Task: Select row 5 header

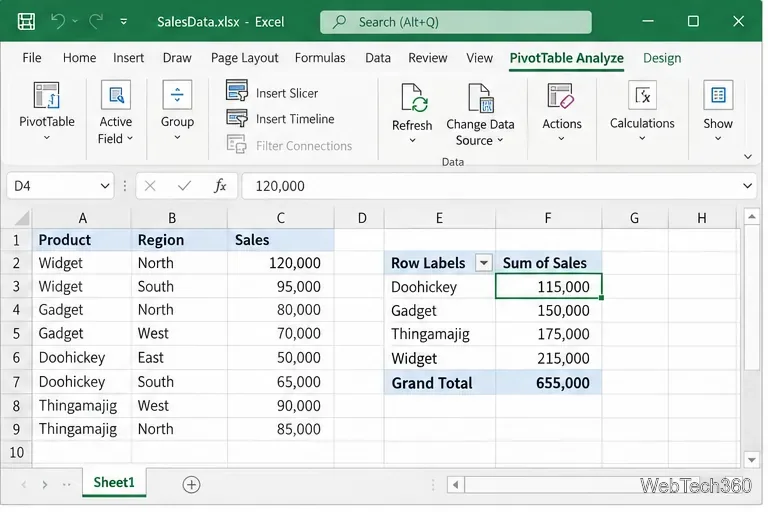Action: click(x=16, y=334)
